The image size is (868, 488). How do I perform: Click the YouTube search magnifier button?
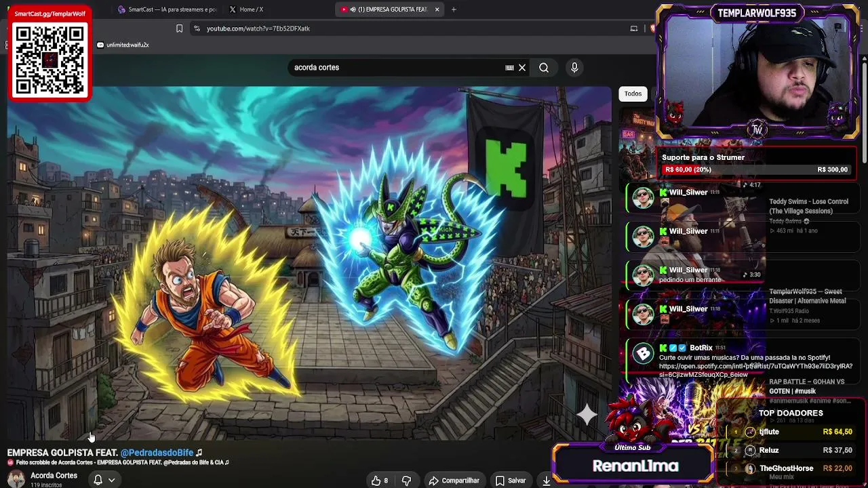[544, 68]
